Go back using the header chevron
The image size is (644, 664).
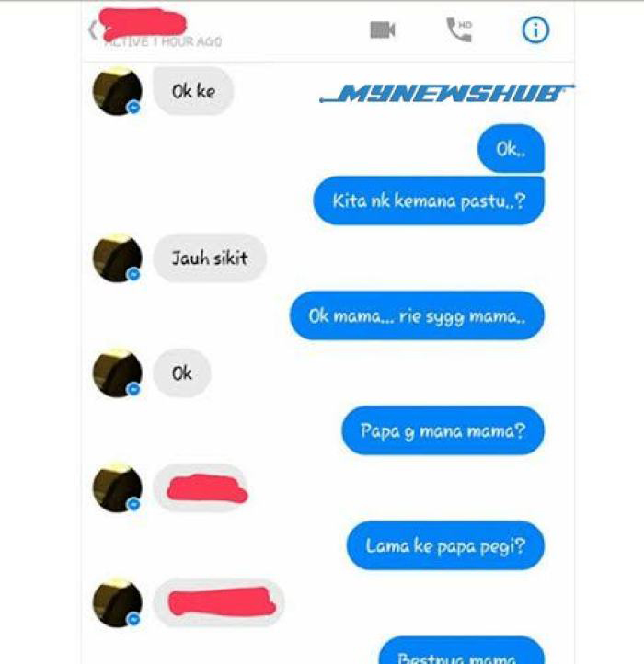point(92,30)
